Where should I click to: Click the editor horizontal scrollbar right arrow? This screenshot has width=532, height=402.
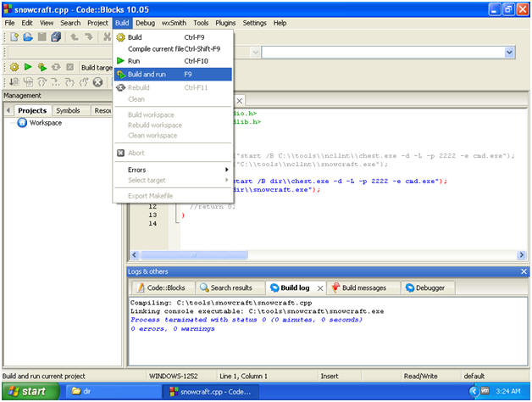click(x=522, y=255)
